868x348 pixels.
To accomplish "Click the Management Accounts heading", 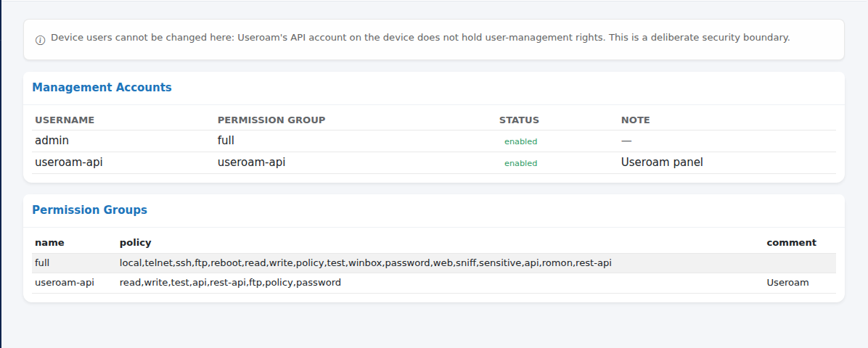I will (102, 88).
